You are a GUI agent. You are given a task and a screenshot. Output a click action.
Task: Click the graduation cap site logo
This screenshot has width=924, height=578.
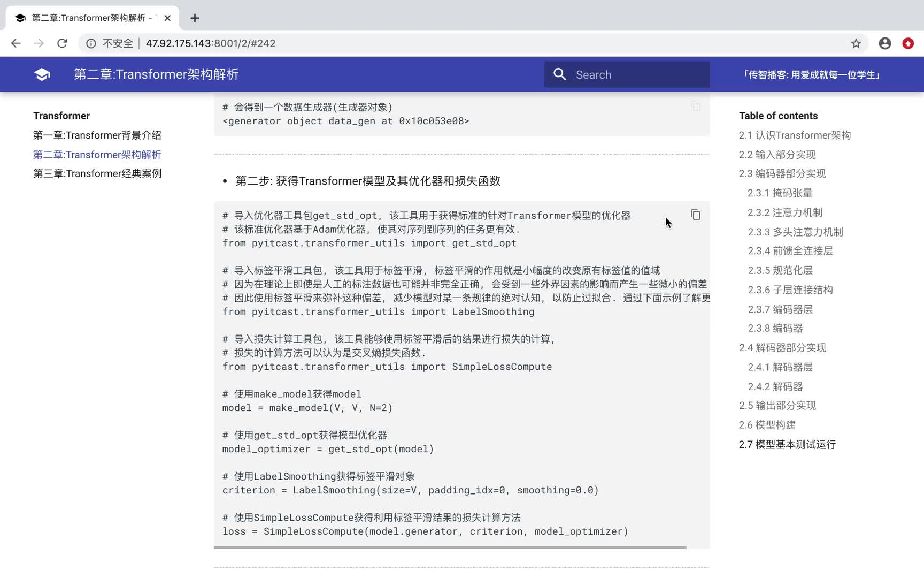42,74
